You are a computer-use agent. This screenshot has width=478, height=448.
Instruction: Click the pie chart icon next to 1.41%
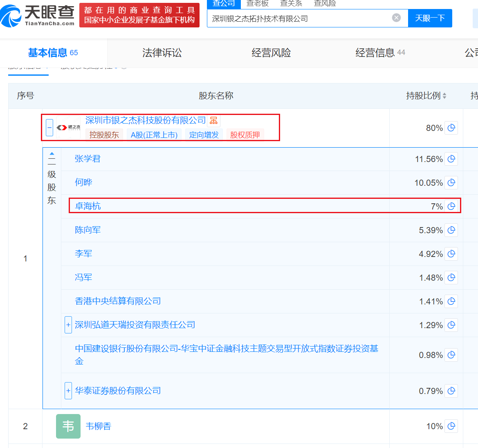point(451,301)
